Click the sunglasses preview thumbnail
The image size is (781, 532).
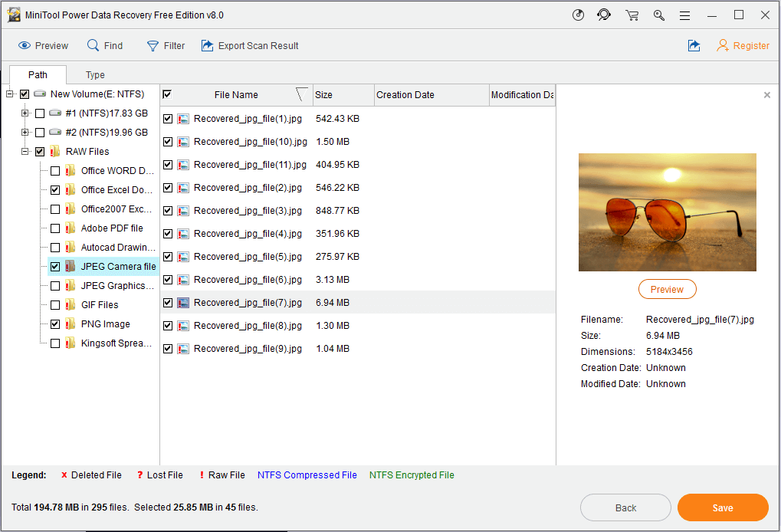(667, 212)
